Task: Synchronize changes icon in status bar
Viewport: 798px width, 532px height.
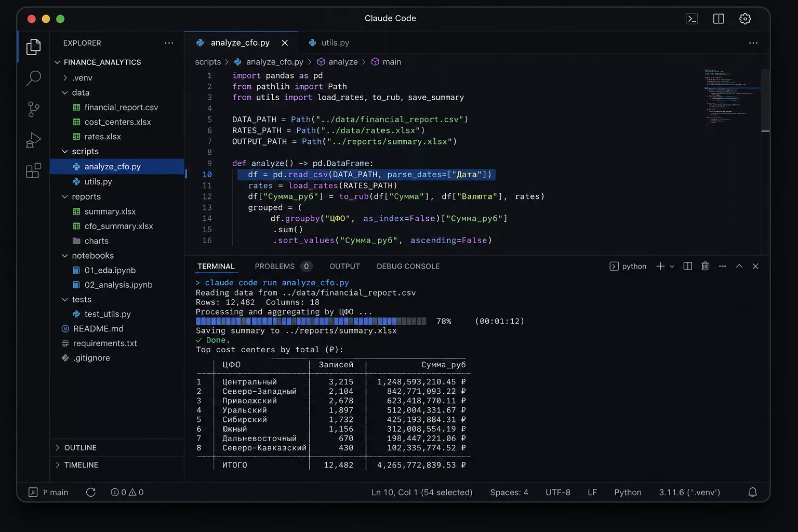Action: (91, 492)
